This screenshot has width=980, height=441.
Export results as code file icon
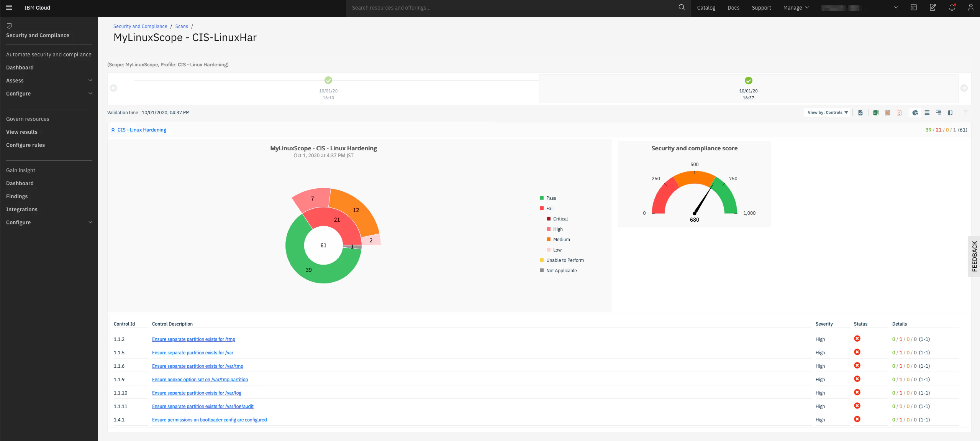860,113
